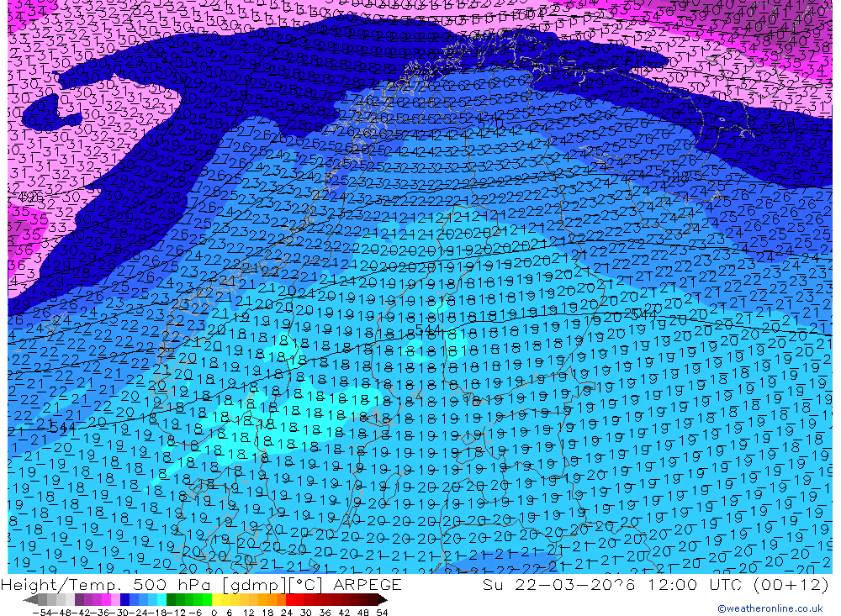The height and width of the screenshot is (616, 841).
Task: Click the date 'Su 22-03-2026' in the footer
Action: (559, 584)
